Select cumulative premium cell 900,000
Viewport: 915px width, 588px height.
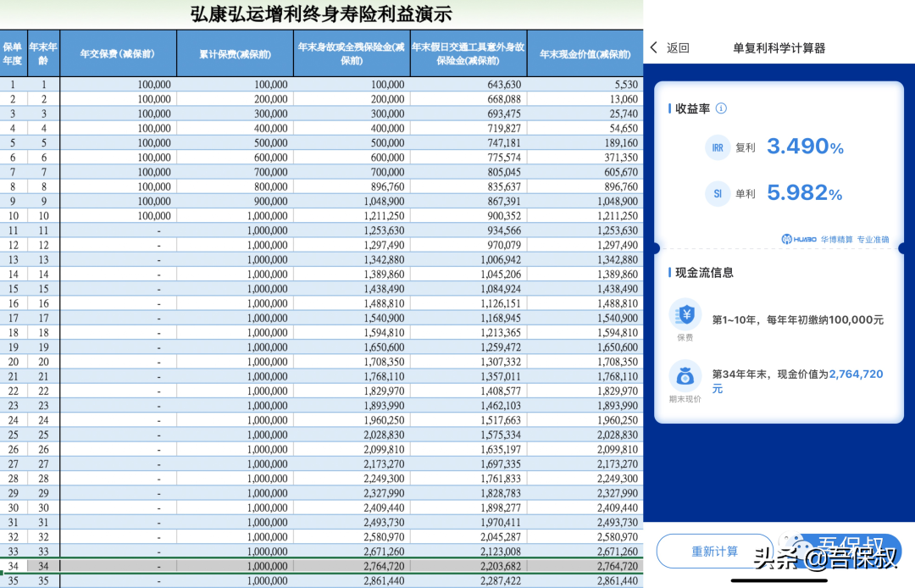(236, 202)
